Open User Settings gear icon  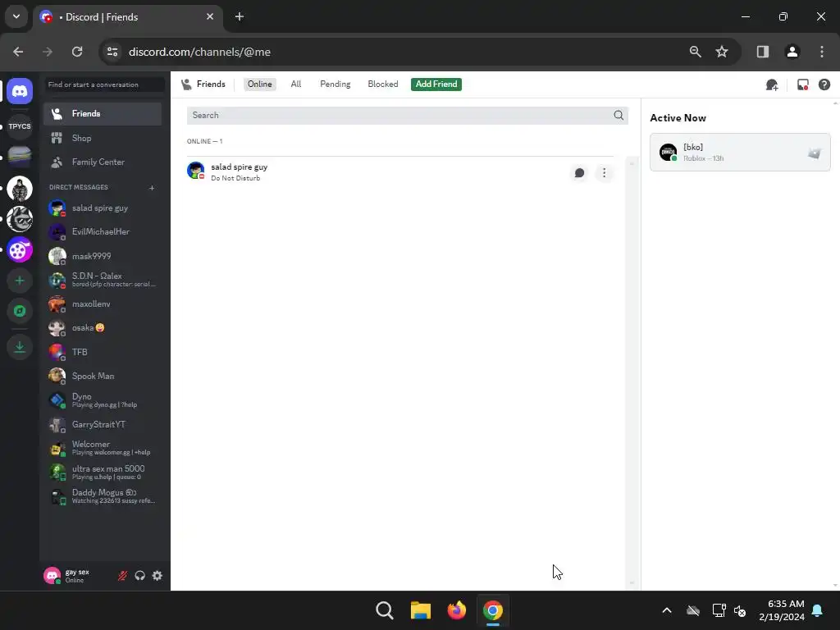click(x=157, y=575)
